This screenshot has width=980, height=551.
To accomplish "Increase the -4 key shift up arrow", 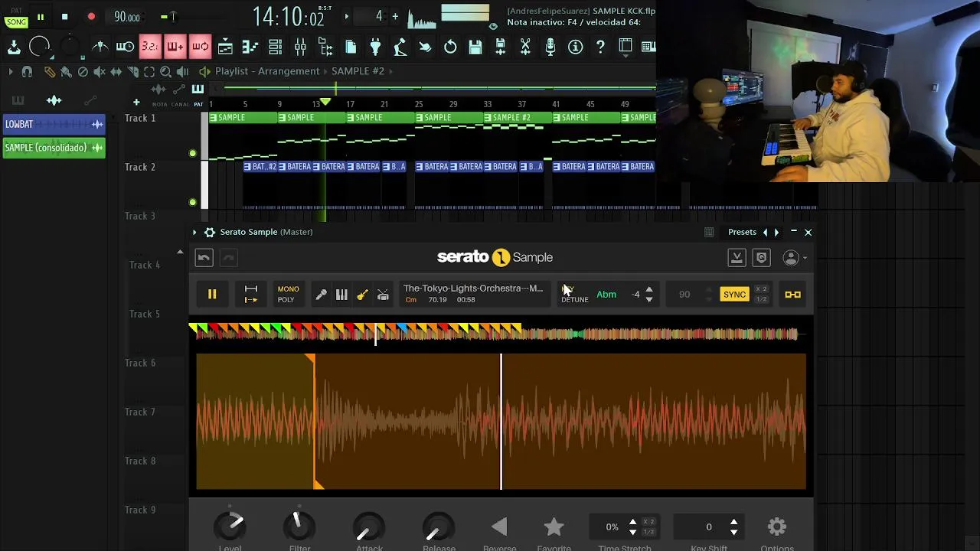I will click(649, 290).
